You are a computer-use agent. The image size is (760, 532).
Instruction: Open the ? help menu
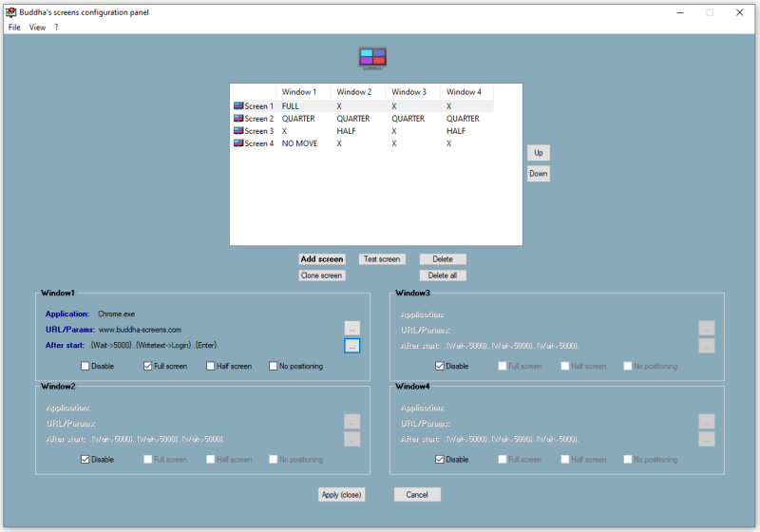coord(56,28)
